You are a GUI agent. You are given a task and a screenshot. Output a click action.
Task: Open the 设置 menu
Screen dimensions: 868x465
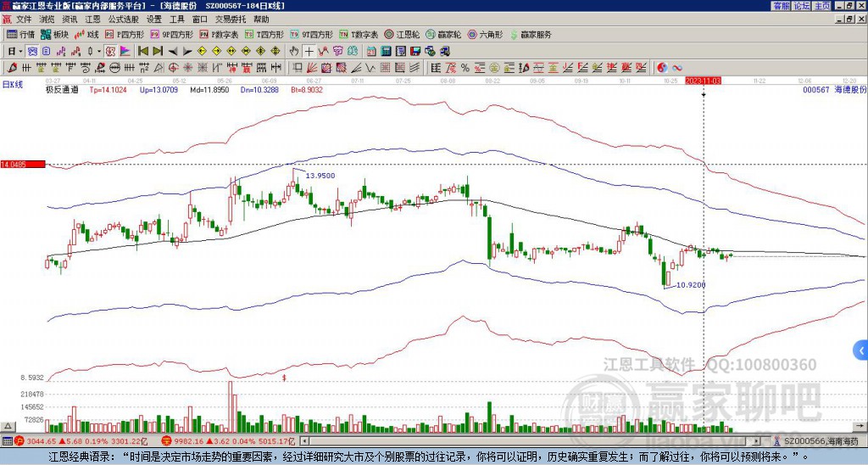point(154,20)
